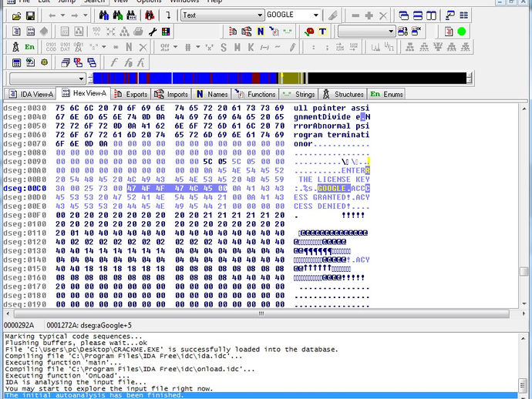
Task: Click the back navigation arrow
Action: point(52,15)
